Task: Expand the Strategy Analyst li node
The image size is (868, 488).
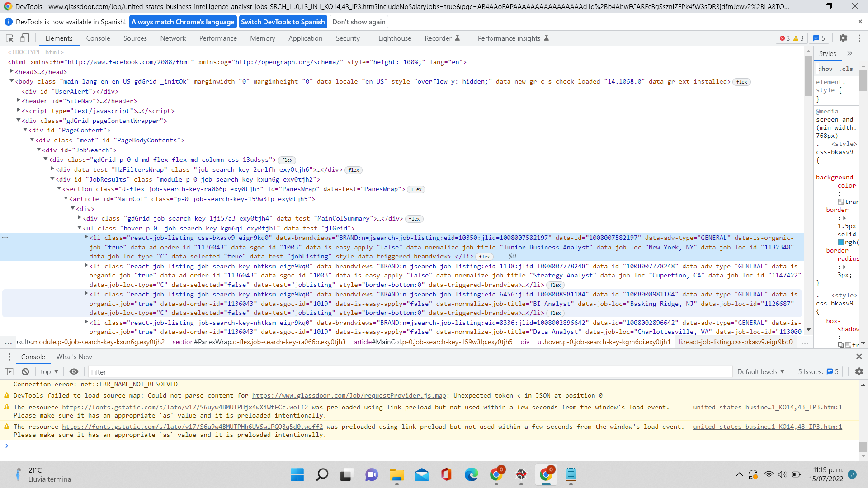Action: click(86, 266)
